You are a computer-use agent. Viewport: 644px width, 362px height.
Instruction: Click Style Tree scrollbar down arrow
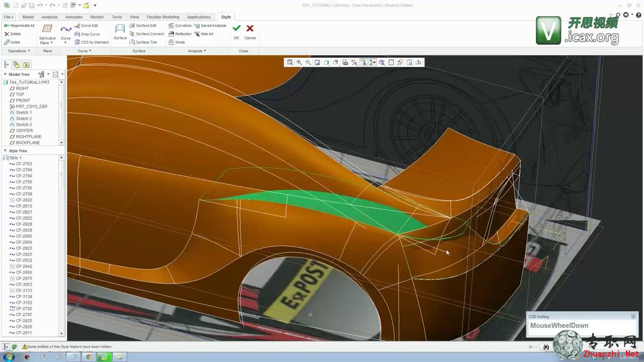point(62,333)
